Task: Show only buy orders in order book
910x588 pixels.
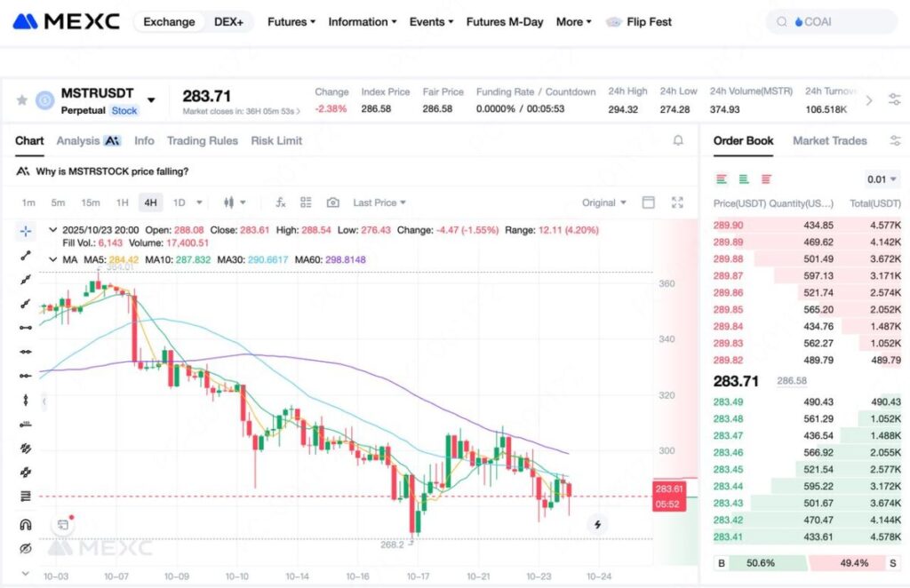Action: pyautogui.click(x=744, y=179)
